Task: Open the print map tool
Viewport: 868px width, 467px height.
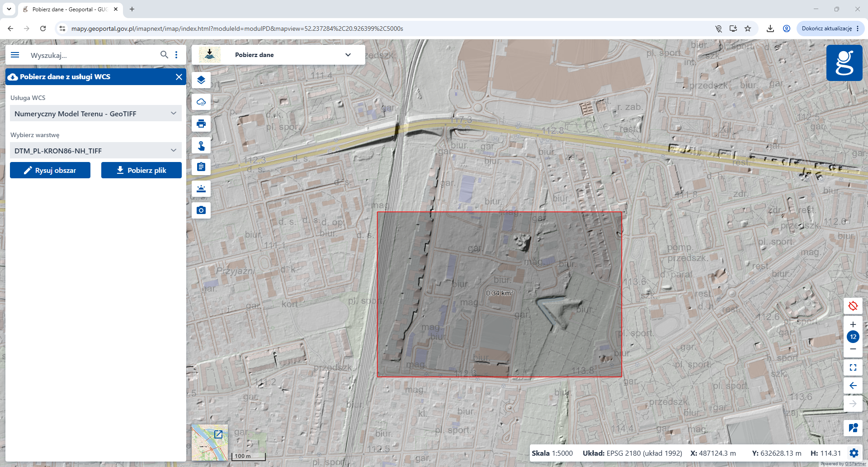Action: pos(201,124)
